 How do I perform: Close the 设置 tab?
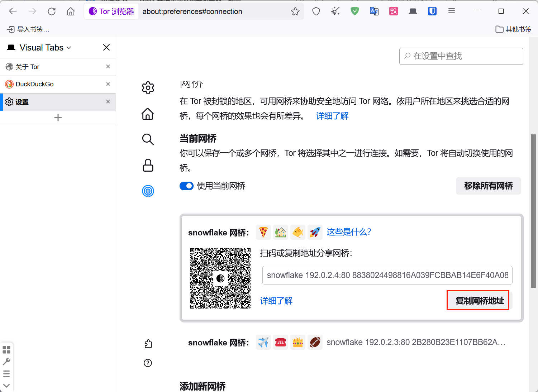[108, 102]
